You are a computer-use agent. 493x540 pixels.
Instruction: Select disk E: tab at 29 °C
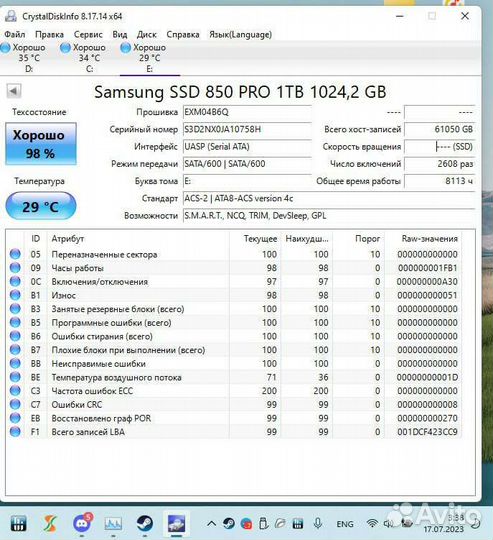pos(149,58)
